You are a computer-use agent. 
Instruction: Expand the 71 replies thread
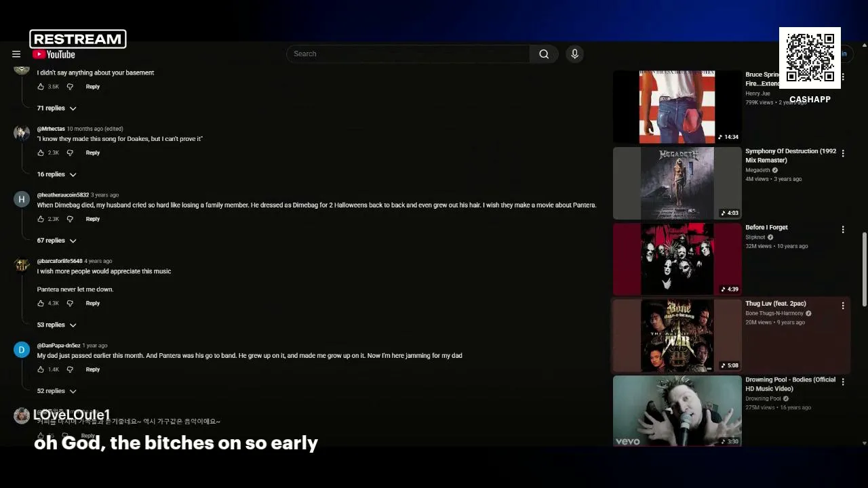point(57,108)
